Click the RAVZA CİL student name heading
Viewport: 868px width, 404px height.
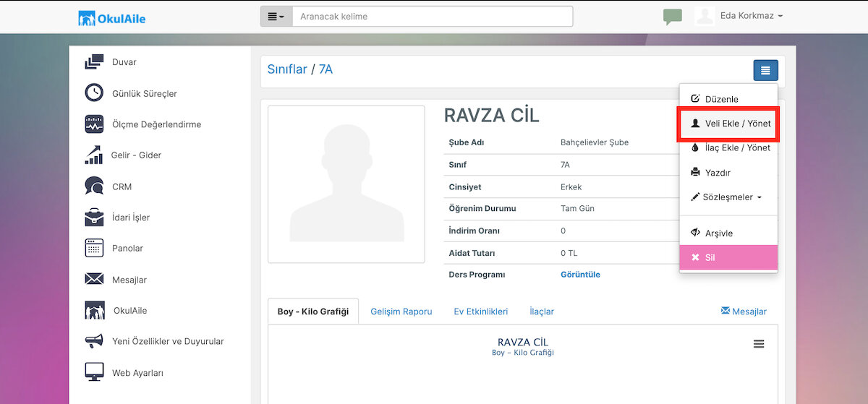tap(492, 116)
